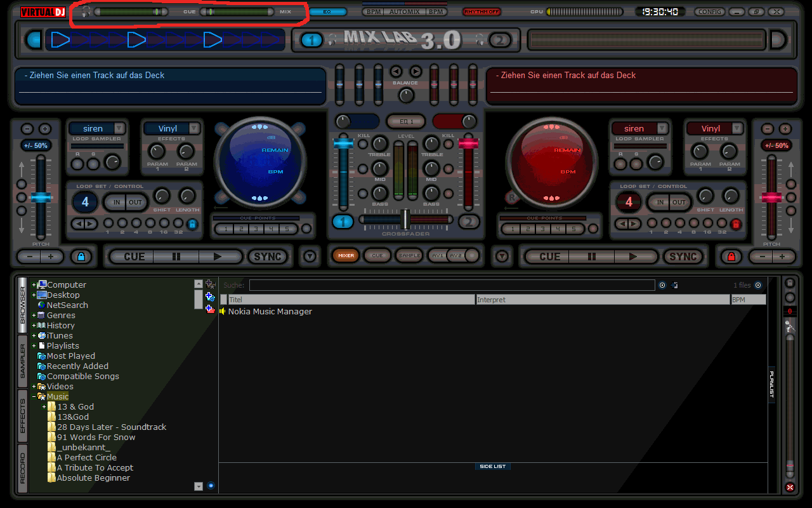Click the blue add filter folder icon
812x508 pixels.
[x=211, y=297]
